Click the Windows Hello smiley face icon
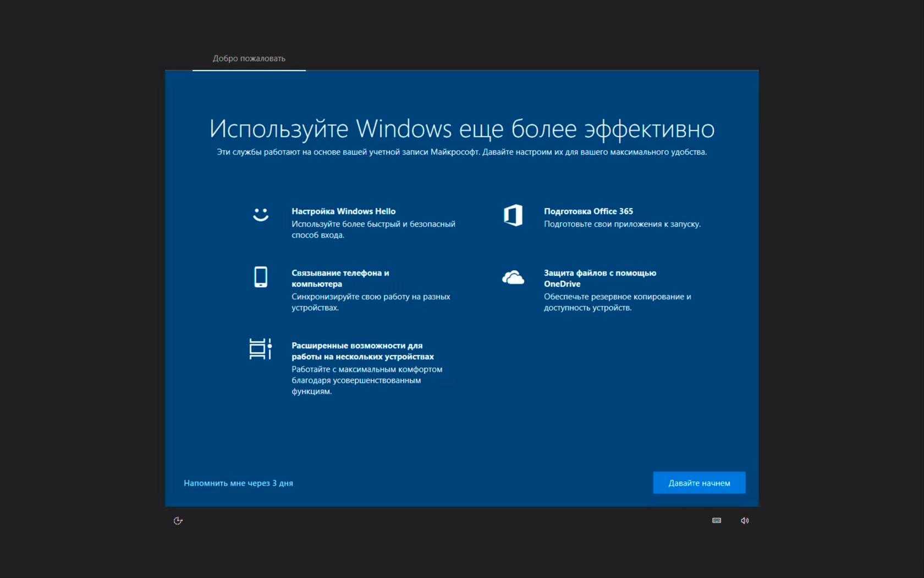 tap(261, 215)
